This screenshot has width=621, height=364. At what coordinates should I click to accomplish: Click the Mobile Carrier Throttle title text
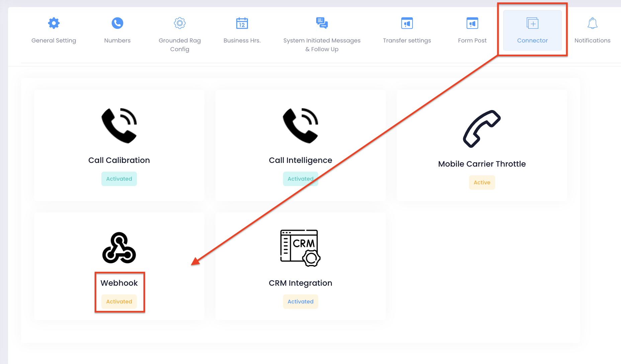(x=482, y=164)
